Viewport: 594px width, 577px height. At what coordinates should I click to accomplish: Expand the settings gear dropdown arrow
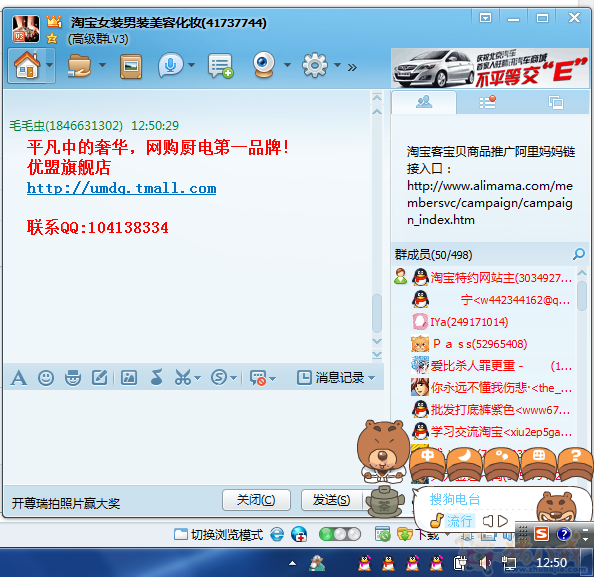[x=337, y=65]
